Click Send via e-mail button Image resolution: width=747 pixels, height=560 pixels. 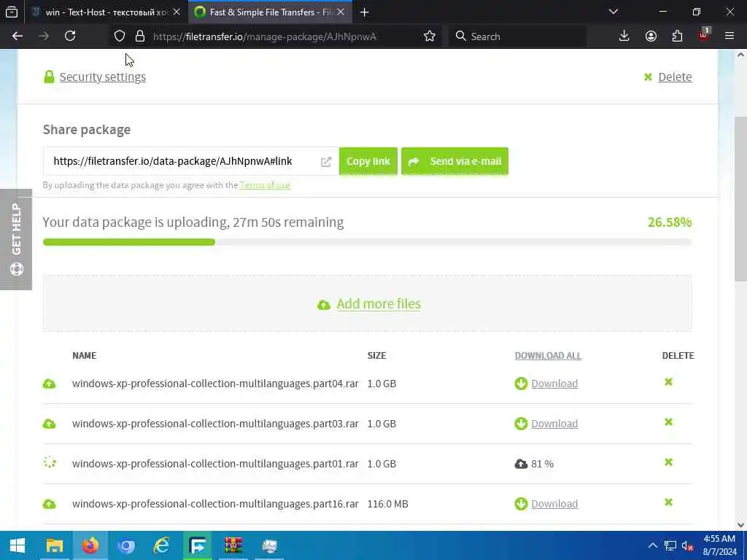pos(454,161)
